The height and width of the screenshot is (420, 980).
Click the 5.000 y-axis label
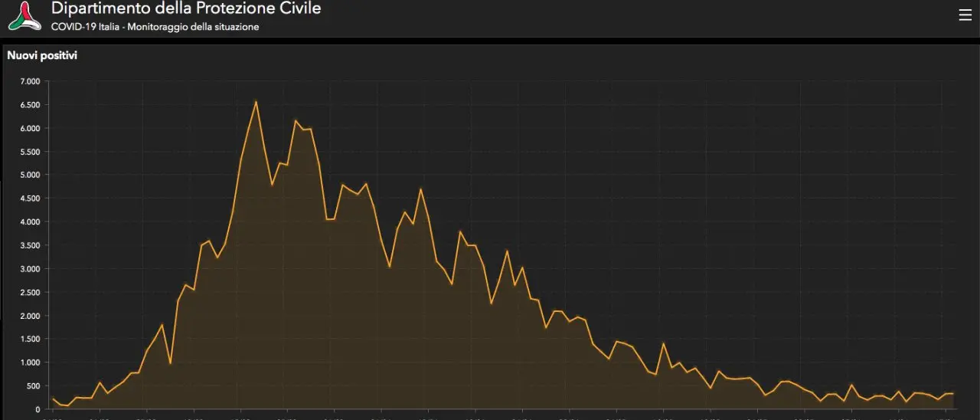[30, 175]
